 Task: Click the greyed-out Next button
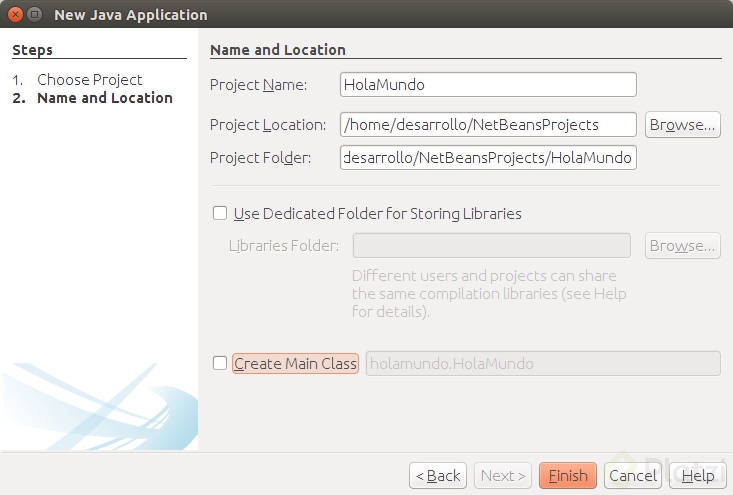503,475
